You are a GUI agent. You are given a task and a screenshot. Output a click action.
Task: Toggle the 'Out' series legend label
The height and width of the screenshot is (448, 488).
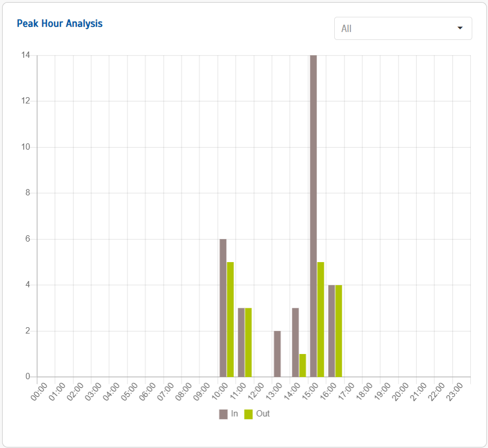click(263, 414)
